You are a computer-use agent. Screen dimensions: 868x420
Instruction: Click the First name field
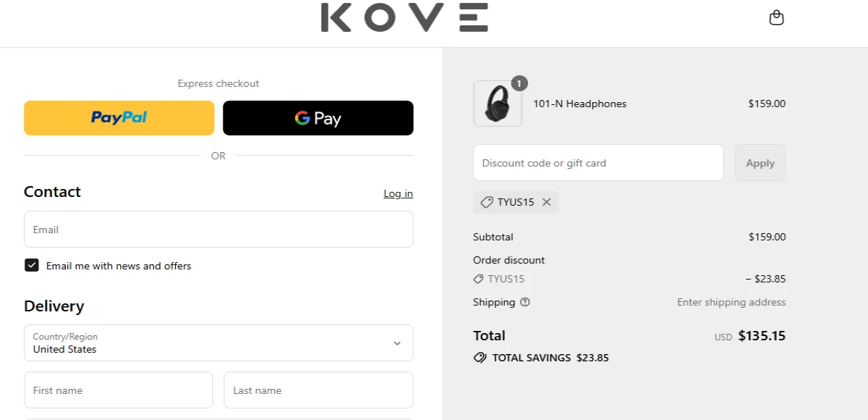pos(119,390)
